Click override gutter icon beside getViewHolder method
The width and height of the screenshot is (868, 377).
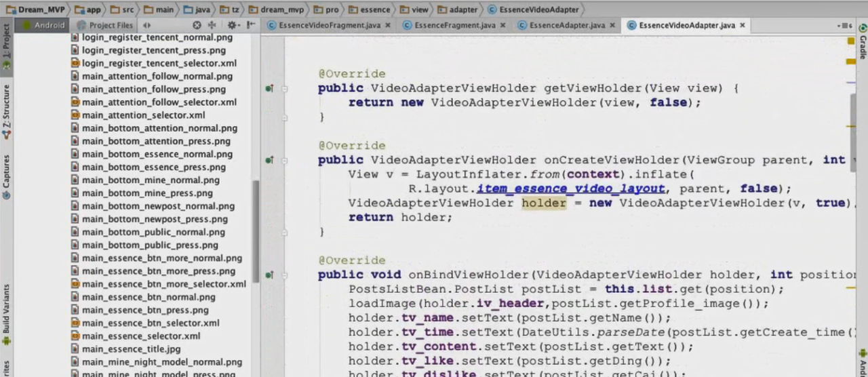(x=269, y=88)
